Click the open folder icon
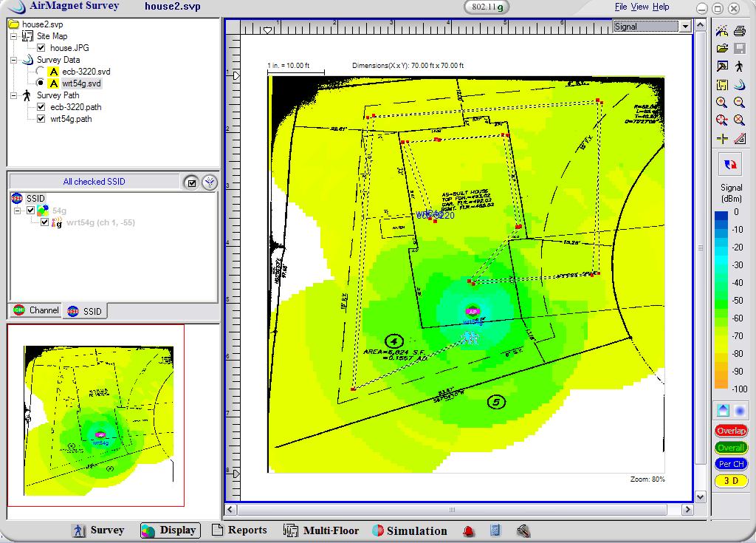 (722, 48)
